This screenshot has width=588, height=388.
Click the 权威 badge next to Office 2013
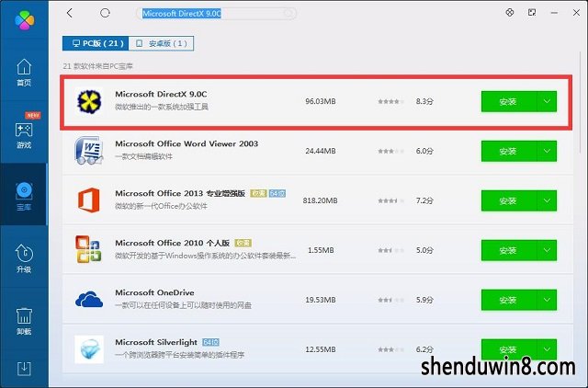(x=258, y=193)
